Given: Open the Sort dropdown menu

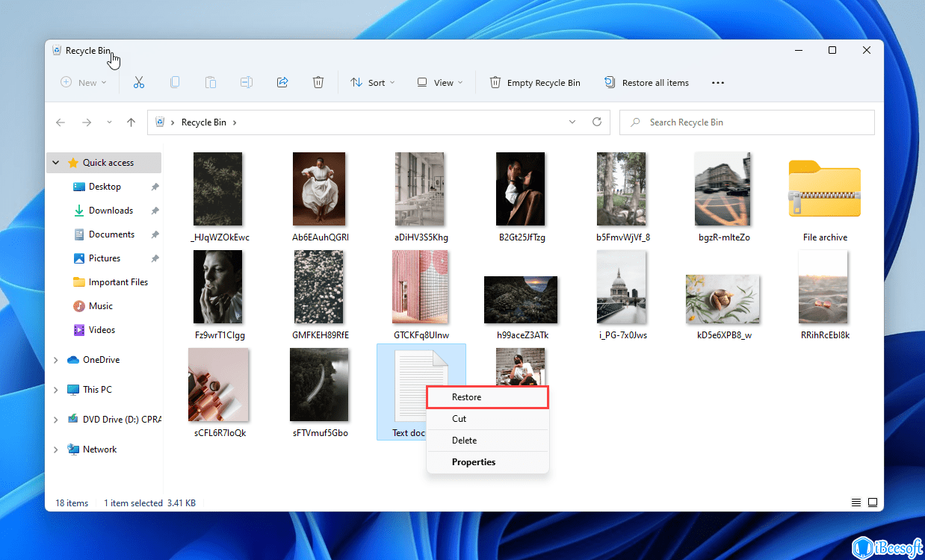Looking at the screenshot, I should coord(373,83).
